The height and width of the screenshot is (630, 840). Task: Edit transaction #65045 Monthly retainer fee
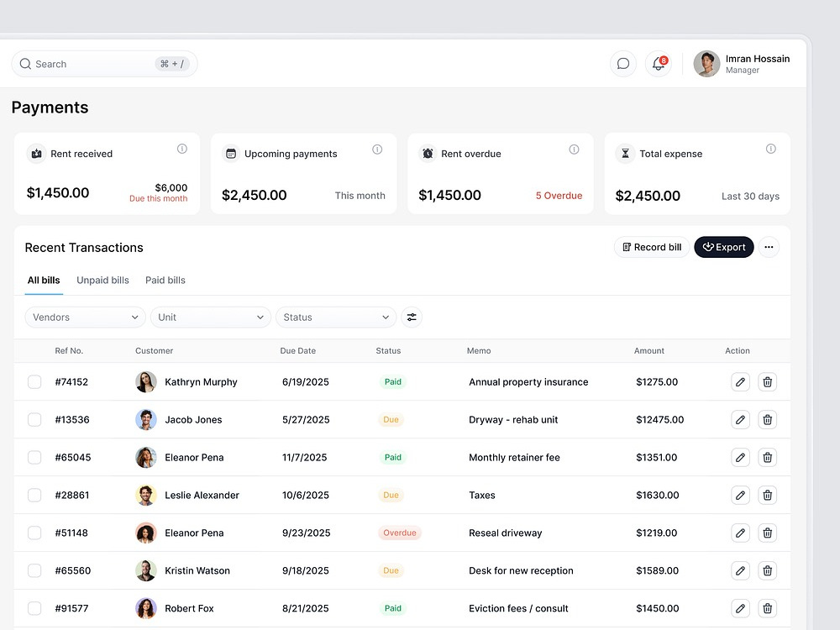[740, 458]
